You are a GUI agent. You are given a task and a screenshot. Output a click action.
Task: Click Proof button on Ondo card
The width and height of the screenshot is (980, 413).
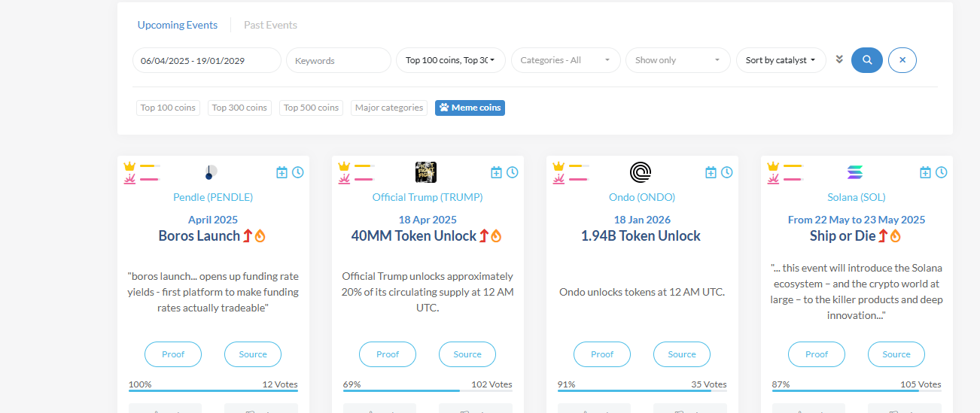tap(602, 354)
